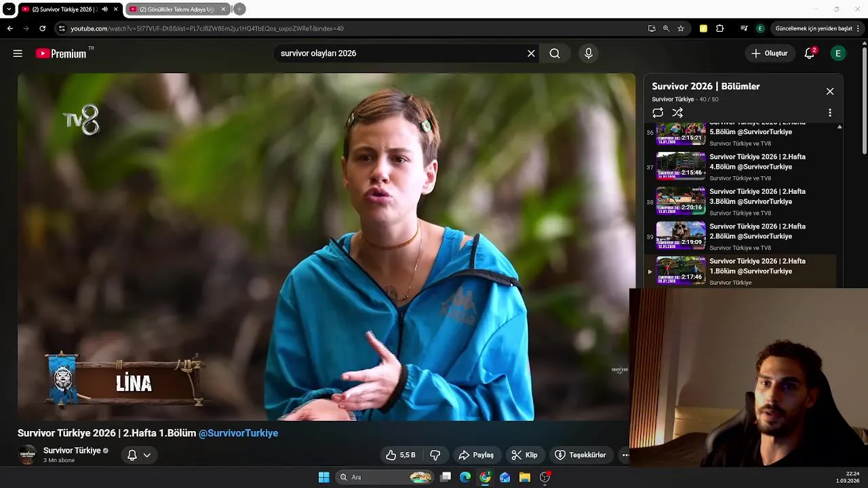
Task: Click page vertical scrollbar
Action: coord(864,102)
